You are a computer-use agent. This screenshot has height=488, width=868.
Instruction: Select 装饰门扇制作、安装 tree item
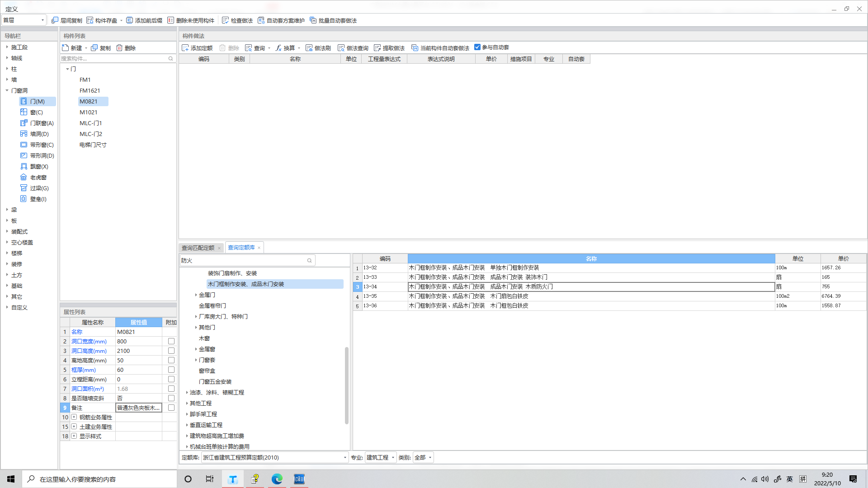coord(232,273)
